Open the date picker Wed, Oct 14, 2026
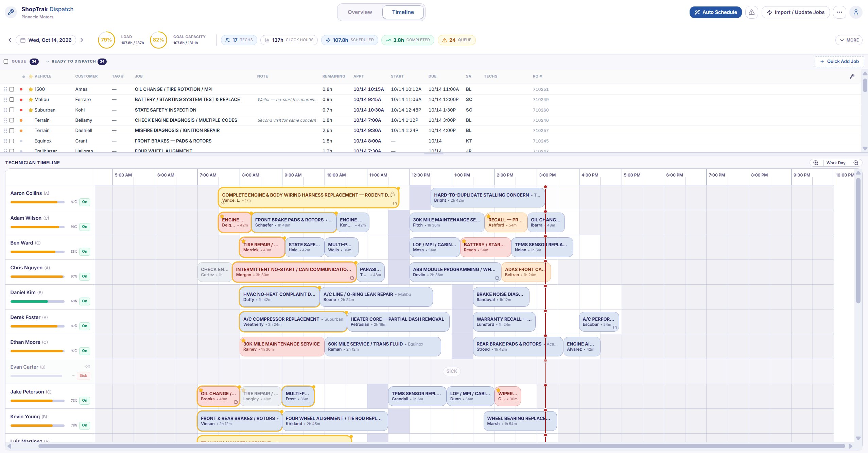The image size is (868, 453). (46, 40)
